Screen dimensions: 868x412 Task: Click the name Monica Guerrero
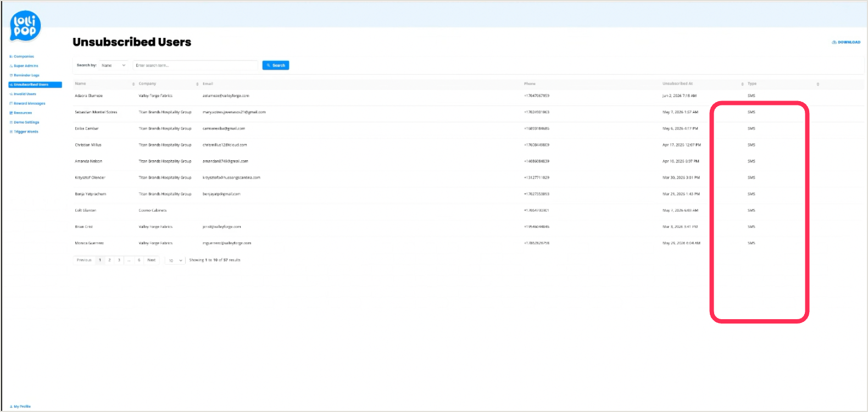90,243
